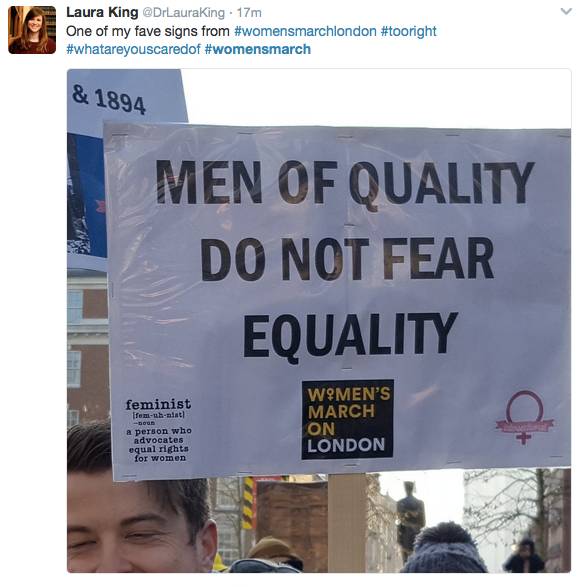579x587 pixels.
Task: Click the pink female symbol emblem
Action: click(525, 417)
